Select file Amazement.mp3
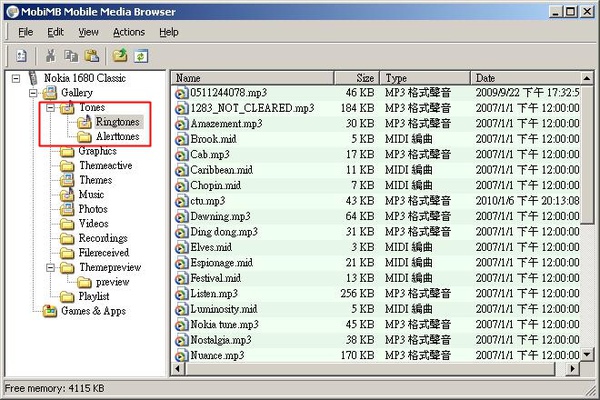This screenshot has height=400, width=600. pos(226,124)
